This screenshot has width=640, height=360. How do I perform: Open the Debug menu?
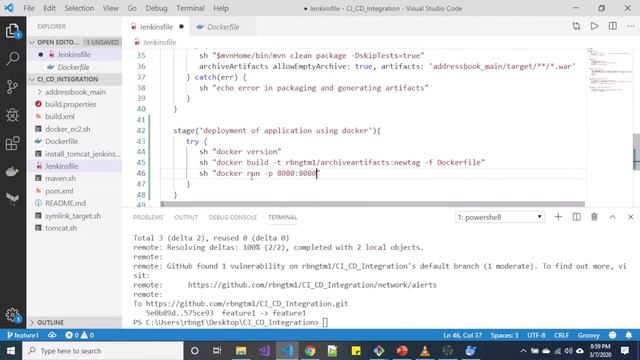[156, 8]
